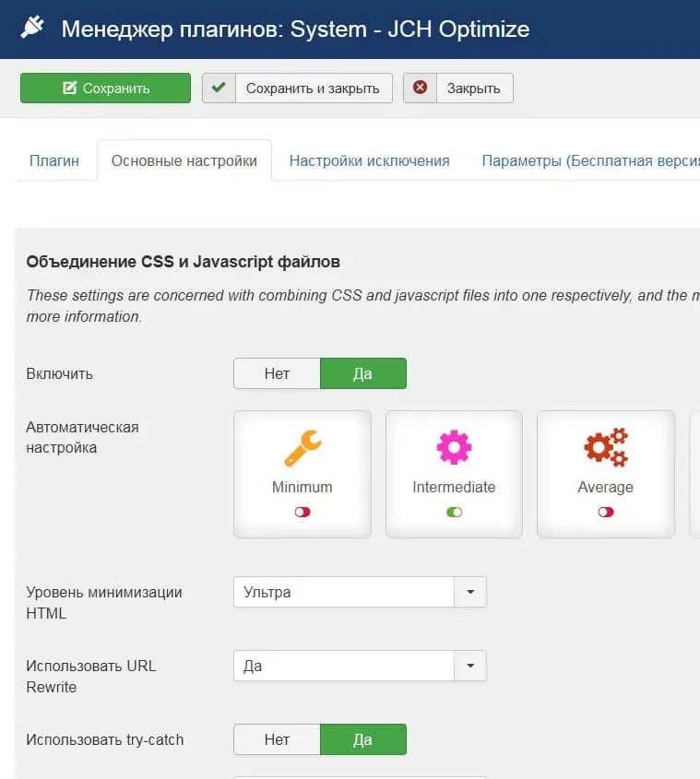Click the Average preset label
Image resolution: width=700 pixels, height=779 pixels.
[x=606, y=488]
